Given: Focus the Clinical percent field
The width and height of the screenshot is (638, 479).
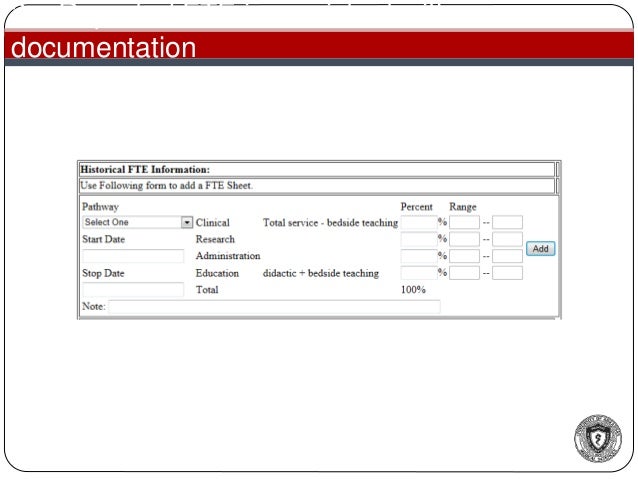Looking at the screenshot, I should [x=418, y=223].
